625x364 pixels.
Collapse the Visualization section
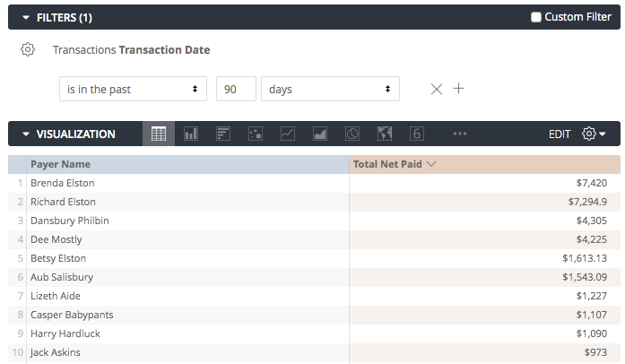tap(26, 134)
